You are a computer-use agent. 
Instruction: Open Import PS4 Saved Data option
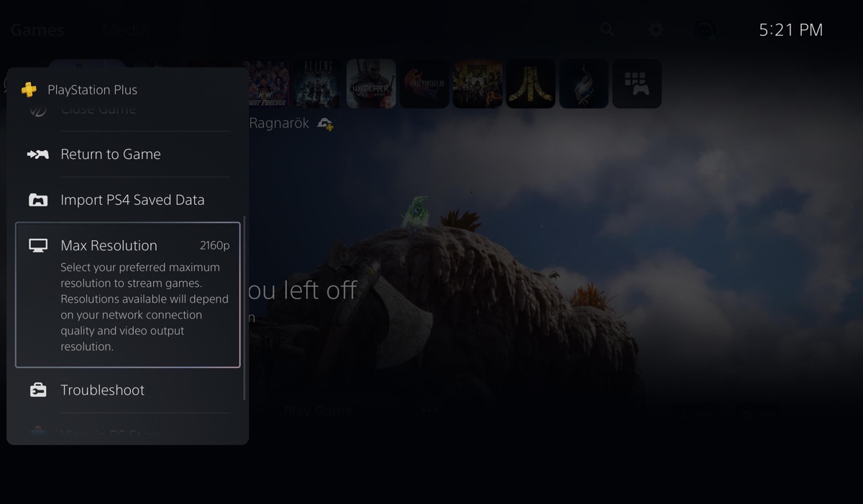128,200
